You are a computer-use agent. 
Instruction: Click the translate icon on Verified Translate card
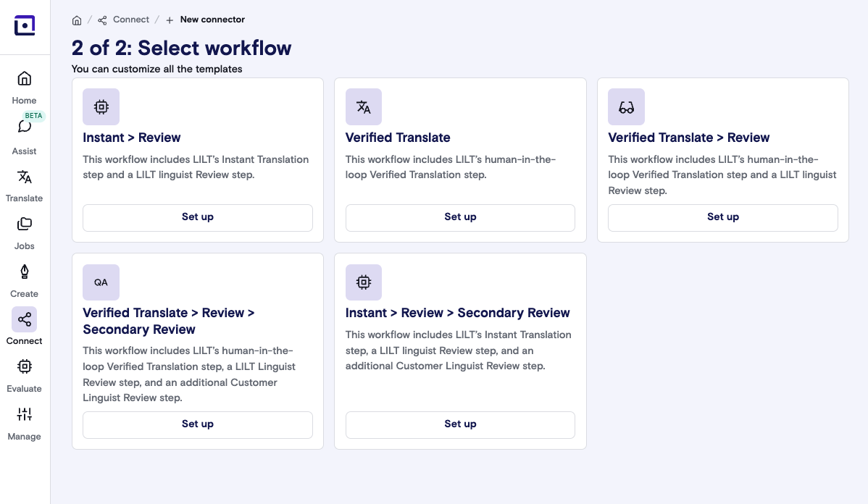(364, 106)
